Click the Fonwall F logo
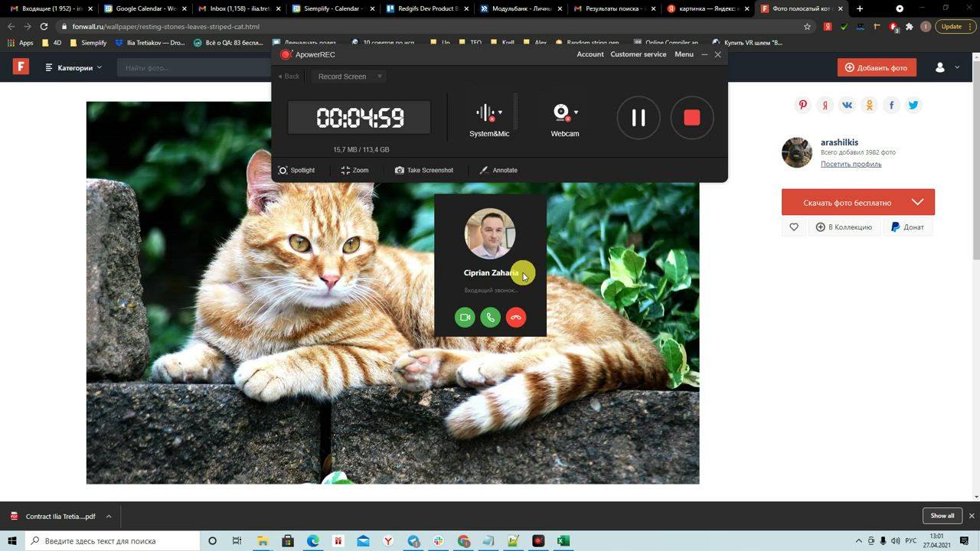 click(21, 67)
